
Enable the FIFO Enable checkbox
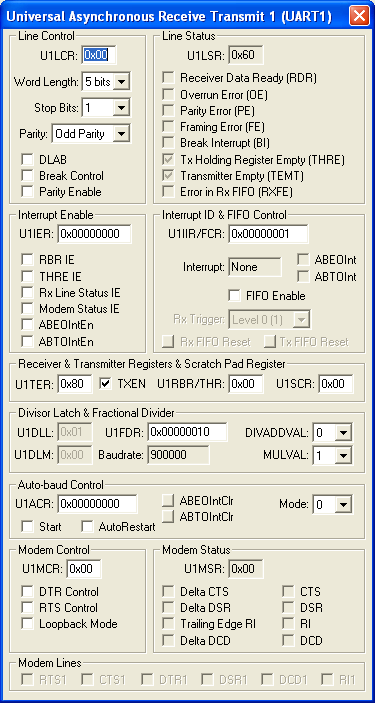coord(234,296)
